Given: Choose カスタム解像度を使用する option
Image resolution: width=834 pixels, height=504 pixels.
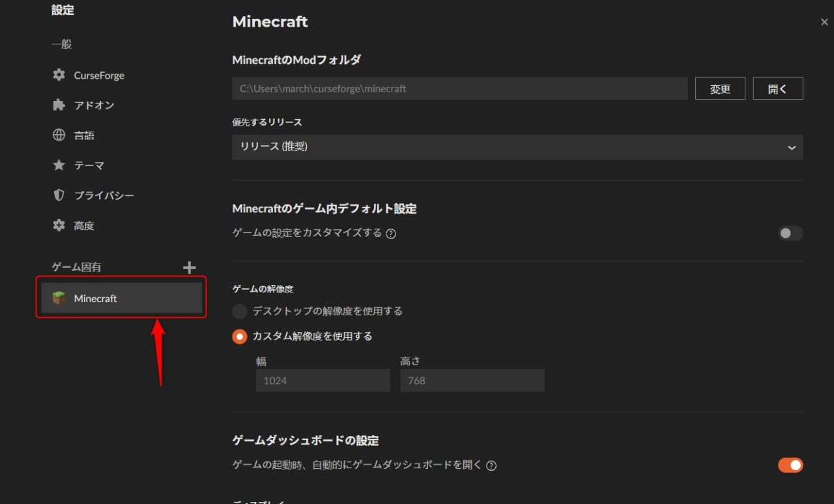Looking at the screenshot, I should [239, 336].
